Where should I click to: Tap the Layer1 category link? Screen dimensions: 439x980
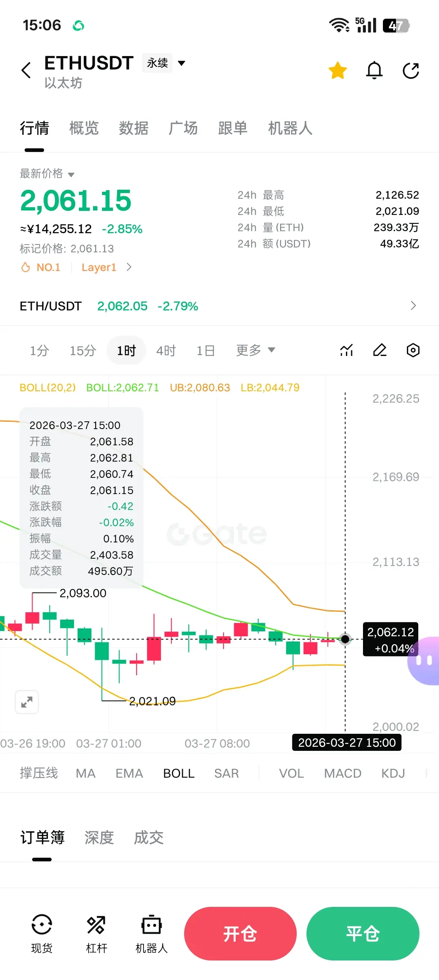click(99, 267)
